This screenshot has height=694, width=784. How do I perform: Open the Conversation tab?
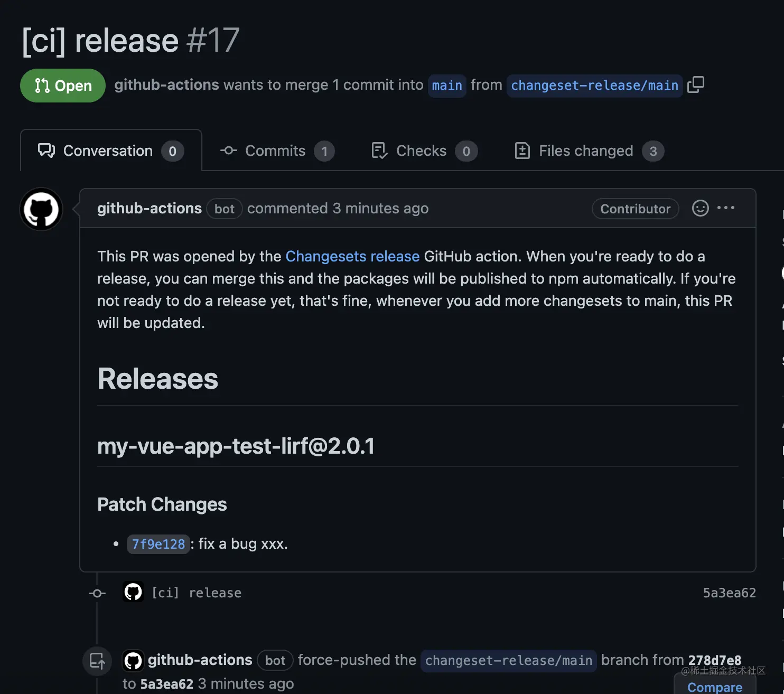coord(111,151)
